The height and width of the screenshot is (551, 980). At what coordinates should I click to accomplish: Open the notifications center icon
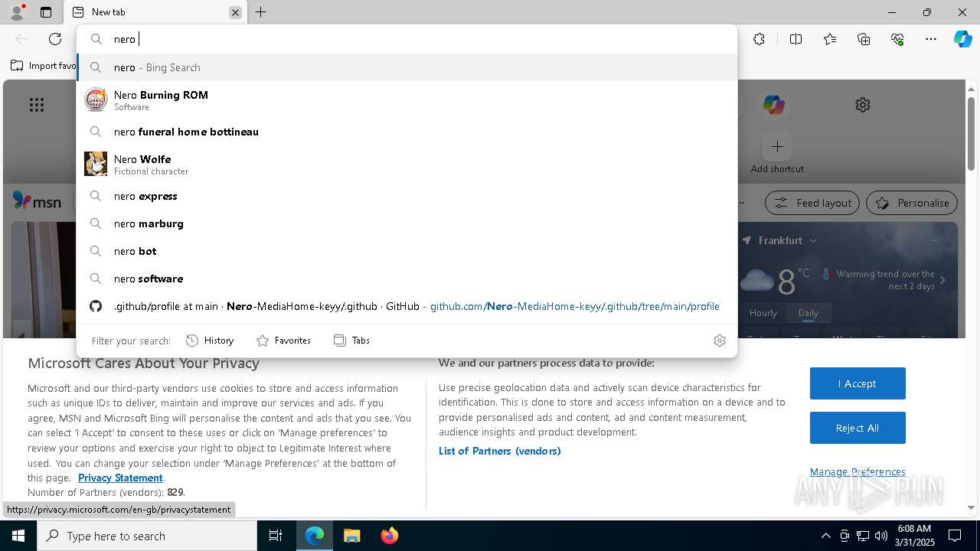(955, 536)
